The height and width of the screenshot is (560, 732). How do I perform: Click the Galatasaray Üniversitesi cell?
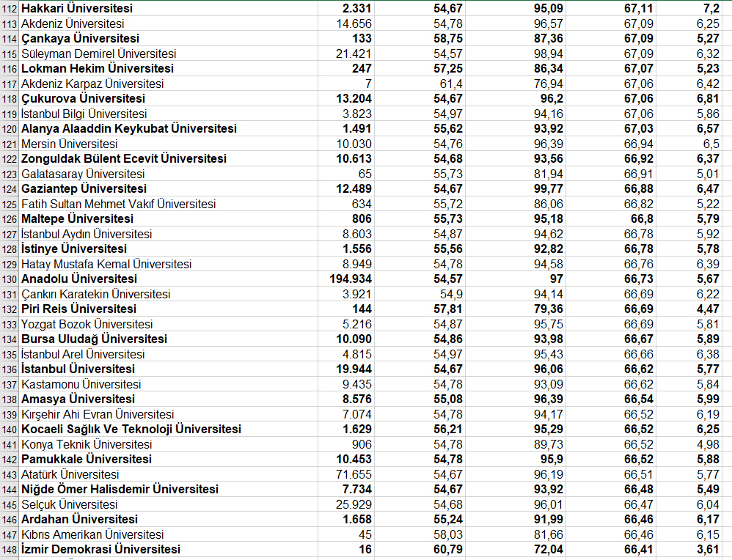coord(168,174)
